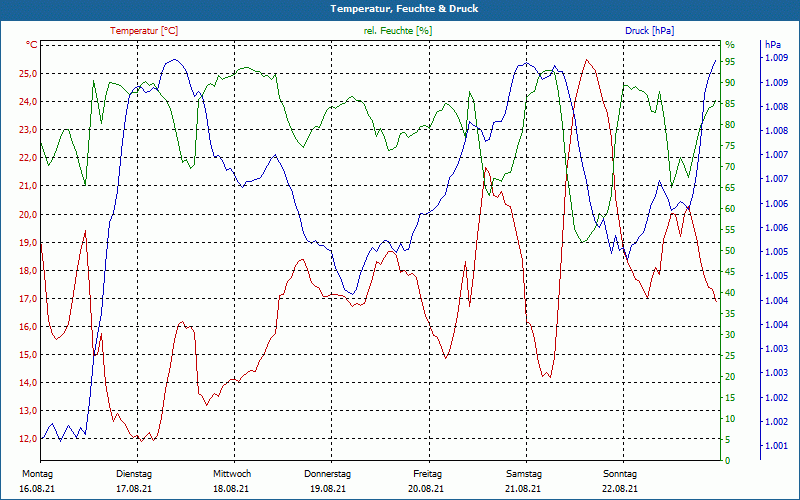Image resolution: width=800 pixels, height=500 pixels.
Task: Click the date '16.08.21'
Action: click(x=37, y=489)
